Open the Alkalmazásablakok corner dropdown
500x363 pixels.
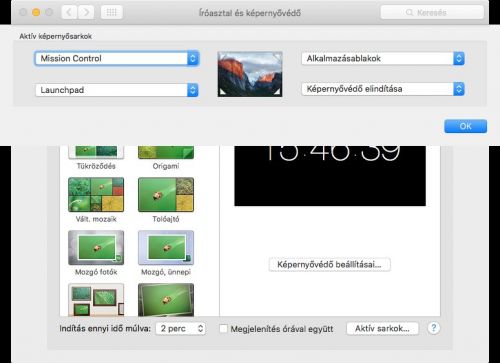point(383,58)
